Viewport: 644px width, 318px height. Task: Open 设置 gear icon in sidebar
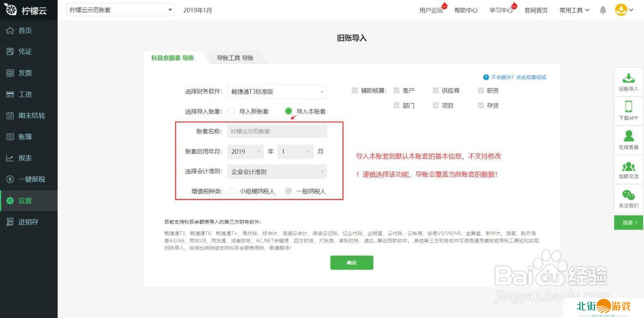click(x=10, y=200)
